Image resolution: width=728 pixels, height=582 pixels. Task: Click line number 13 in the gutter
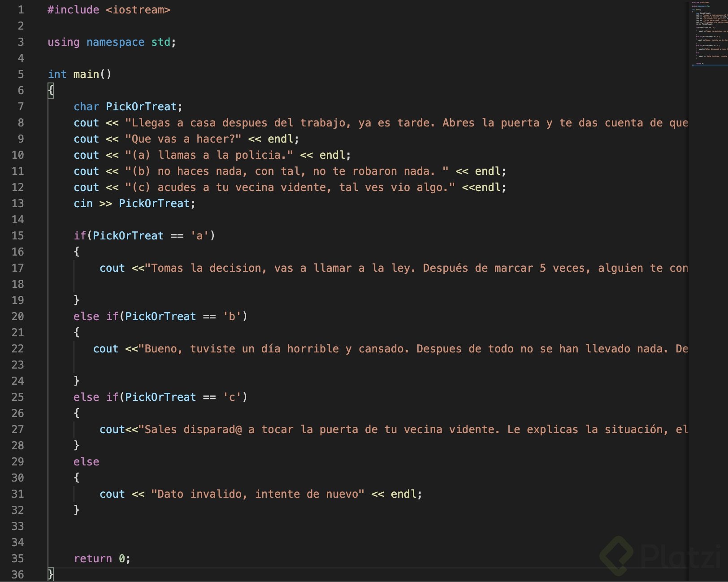[18, 204]
